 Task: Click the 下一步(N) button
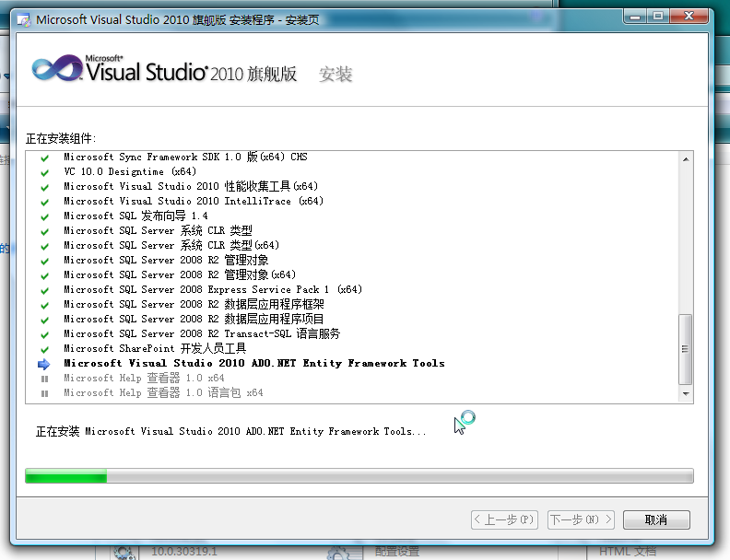(581, 519)
